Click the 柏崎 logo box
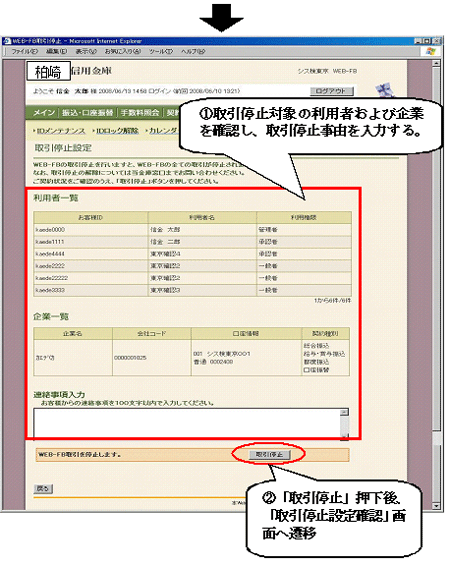Image resolution: width=450 pixels, height=565 pixels. click(49, 72)
